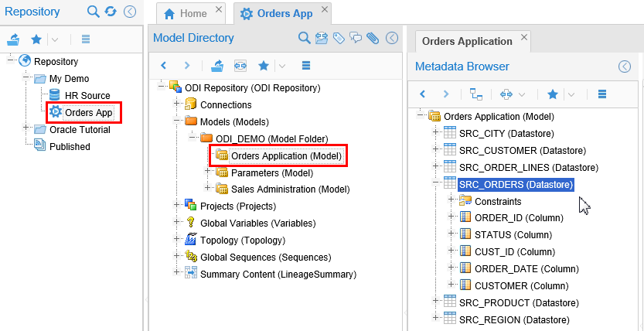Go forward in the Metadata Browser toolbar

click(x=445, y=94)
